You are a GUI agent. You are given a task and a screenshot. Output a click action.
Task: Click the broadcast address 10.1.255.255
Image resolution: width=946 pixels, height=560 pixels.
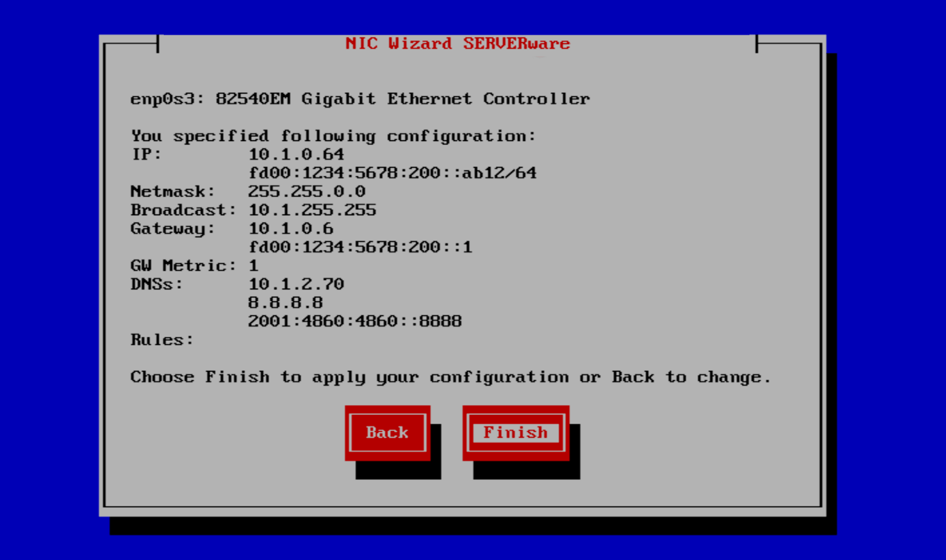(312, 211)
